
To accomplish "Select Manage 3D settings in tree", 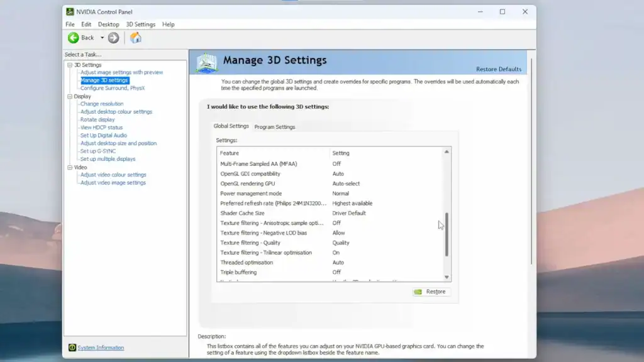I will click(104, 80).
